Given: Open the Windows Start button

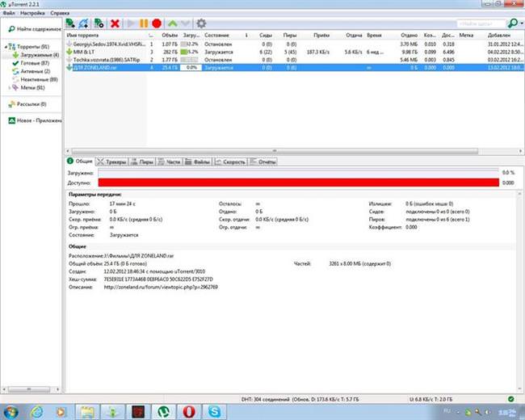Looking at the screenshot, I should tap(10, 412).
